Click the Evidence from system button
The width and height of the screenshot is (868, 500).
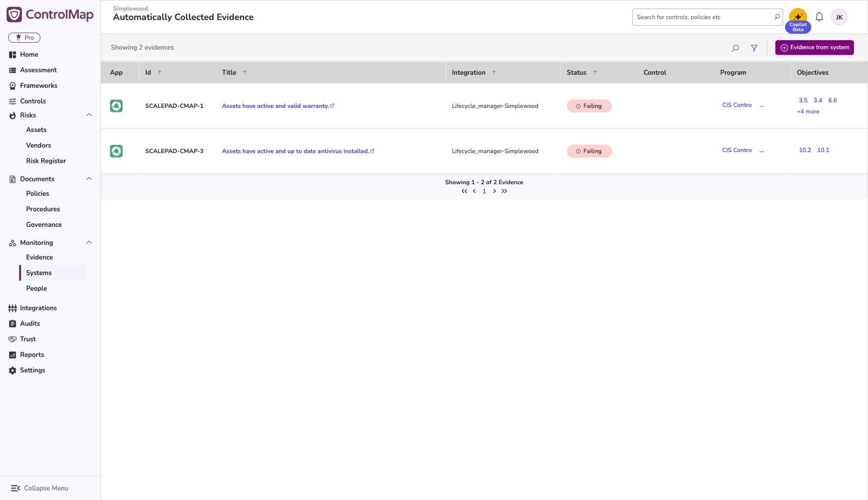point(814,48)
